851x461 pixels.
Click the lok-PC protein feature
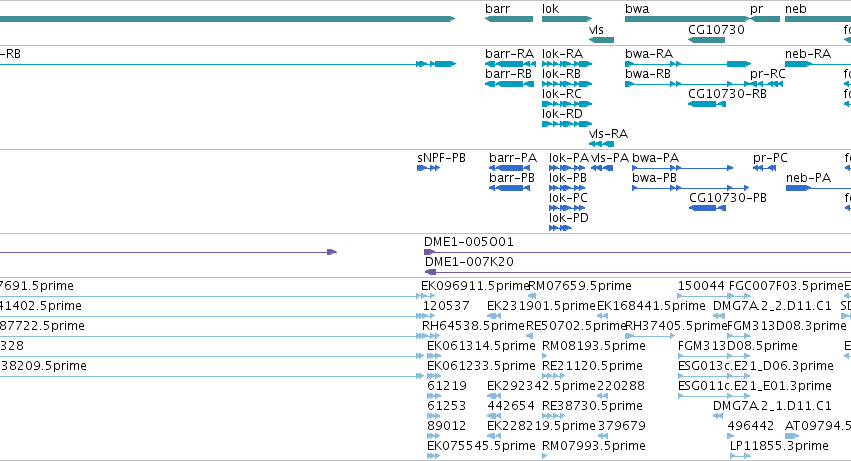click(x=567, y=208)
